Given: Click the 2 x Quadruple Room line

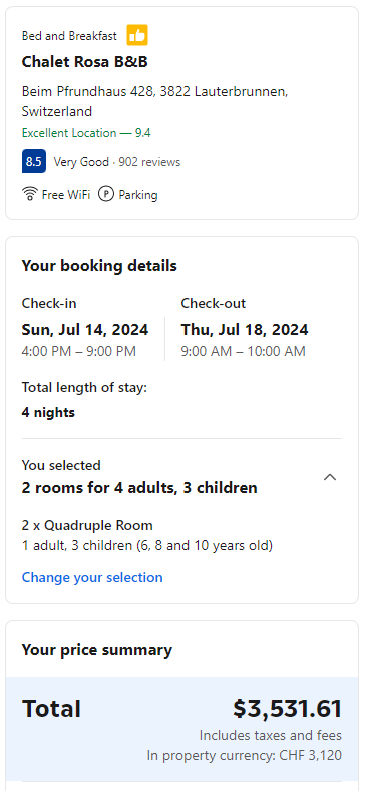Looking at the screenshot, I should click(87, 525).
